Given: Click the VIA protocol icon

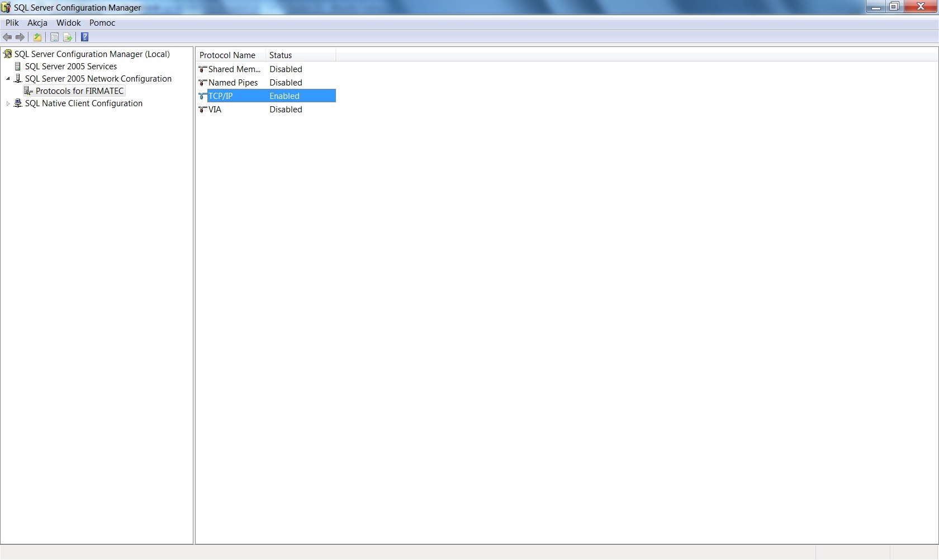Looking at the screenshot, I should (203, 110).
